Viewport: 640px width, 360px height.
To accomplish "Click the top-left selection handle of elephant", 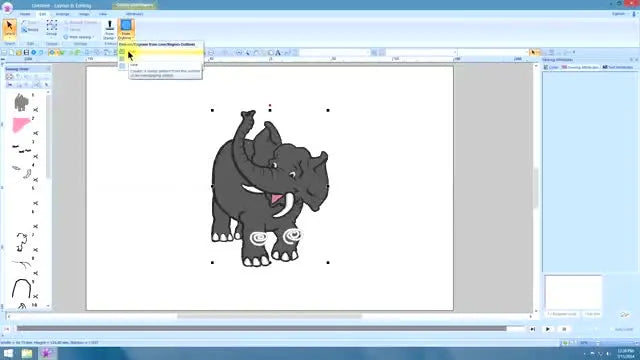I will click(212, 110).
